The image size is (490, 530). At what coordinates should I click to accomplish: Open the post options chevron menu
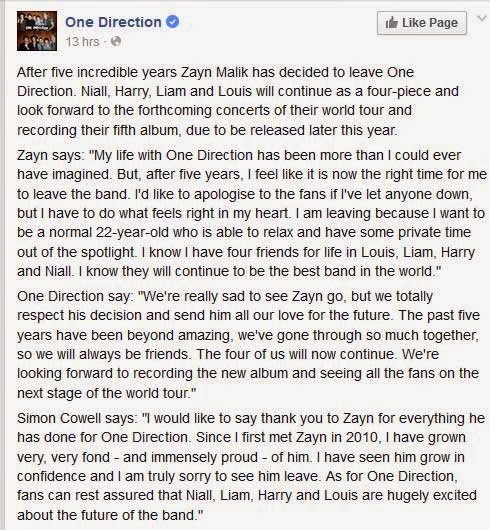(x=482, y=18)
